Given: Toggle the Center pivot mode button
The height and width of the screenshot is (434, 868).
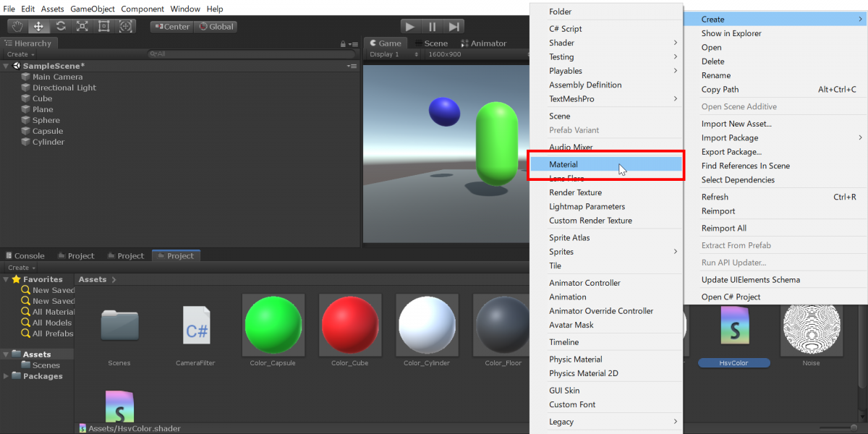Looking at the screenshot, I should (171, 27).
